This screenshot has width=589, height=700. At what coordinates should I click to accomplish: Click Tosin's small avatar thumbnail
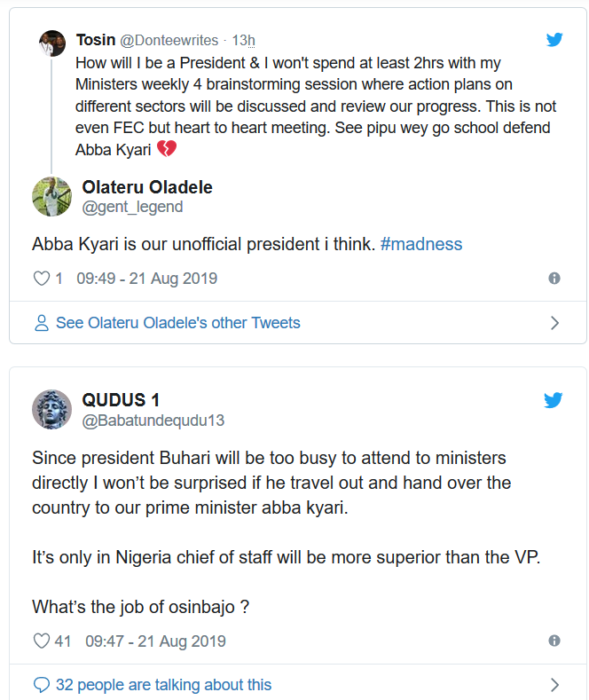[x=52, y=43]
